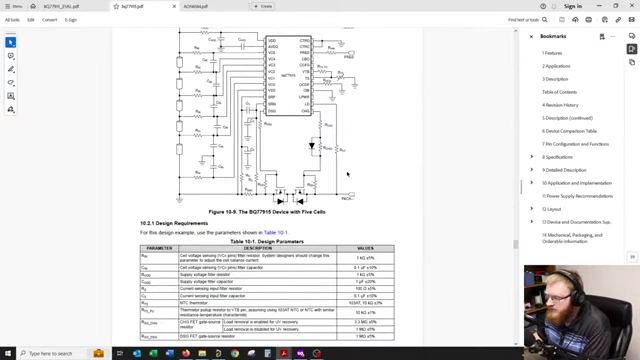Open the notifications bell icon
Screen dimensions: 640x360
point(554,6)
